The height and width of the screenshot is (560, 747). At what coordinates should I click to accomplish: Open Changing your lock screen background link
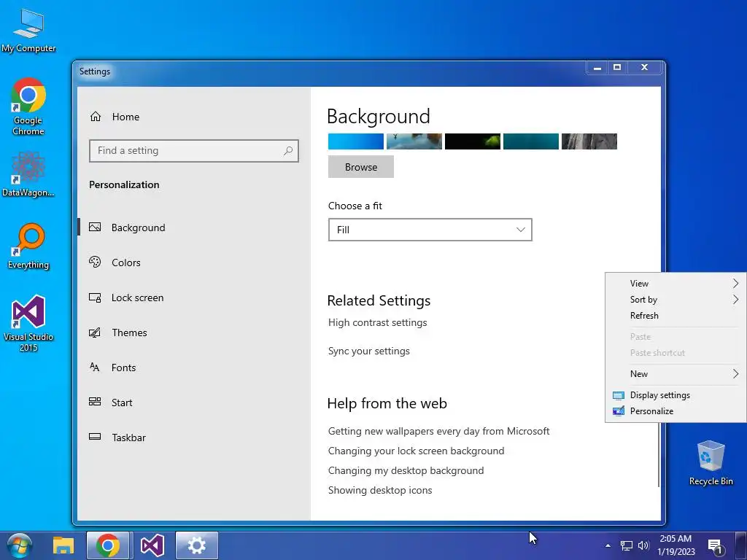coord(416,451)
